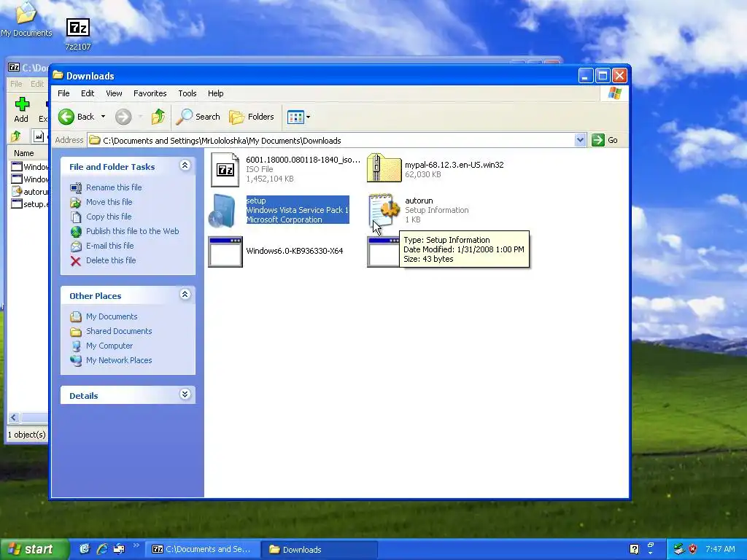Open the address bar dropdown arrow
The width and height of the screenshot is (747, 560).
pos(580,140)
